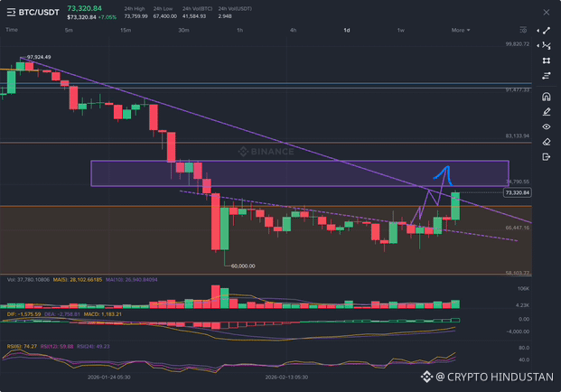Viewport: 561px width, 392px height.
Task: Click the DIF indicator label
Action: click(24, 314)
